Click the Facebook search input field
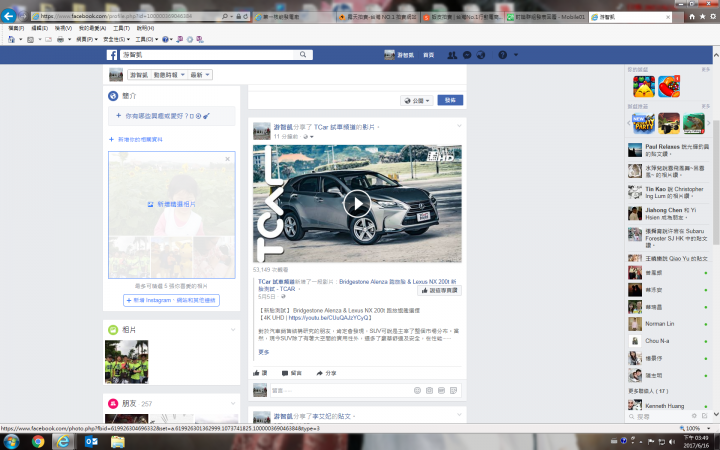The image size is (720, 450). coord(208,55)
